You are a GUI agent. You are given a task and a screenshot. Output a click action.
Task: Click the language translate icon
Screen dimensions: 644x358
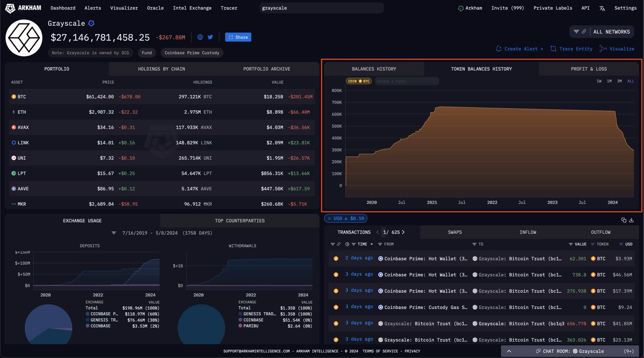point(602,8)
